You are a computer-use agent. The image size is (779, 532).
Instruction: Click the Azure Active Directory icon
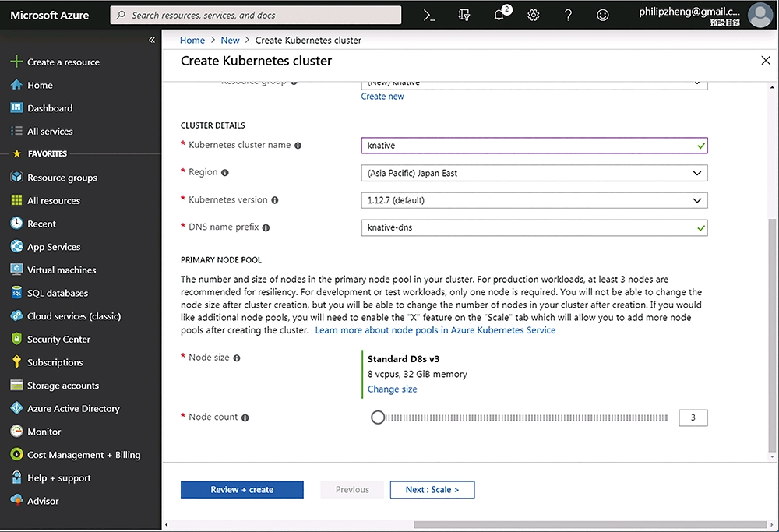click(x=16, y=408)
